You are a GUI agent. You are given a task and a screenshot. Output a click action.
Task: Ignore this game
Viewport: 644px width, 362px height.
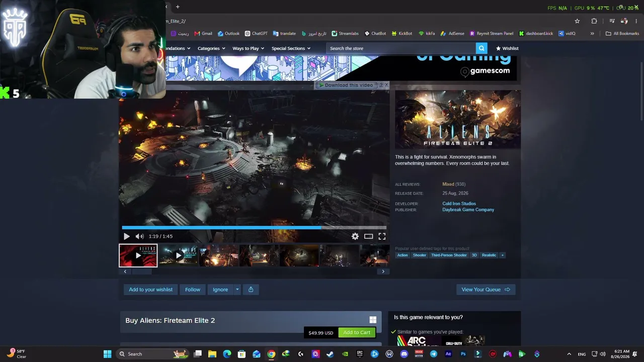click(x=220, y=290)
